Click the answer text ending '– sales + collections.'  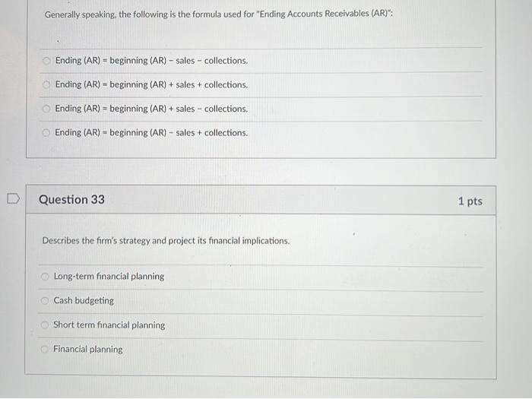[x=151, y=133]
